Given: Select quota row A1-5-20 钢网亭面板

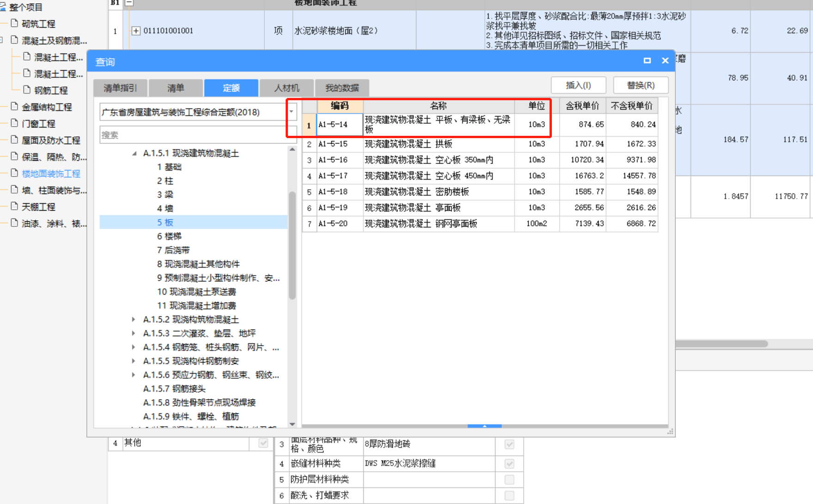Looking at the screenshot, I should pyautogui.click(x=480, y=224).
